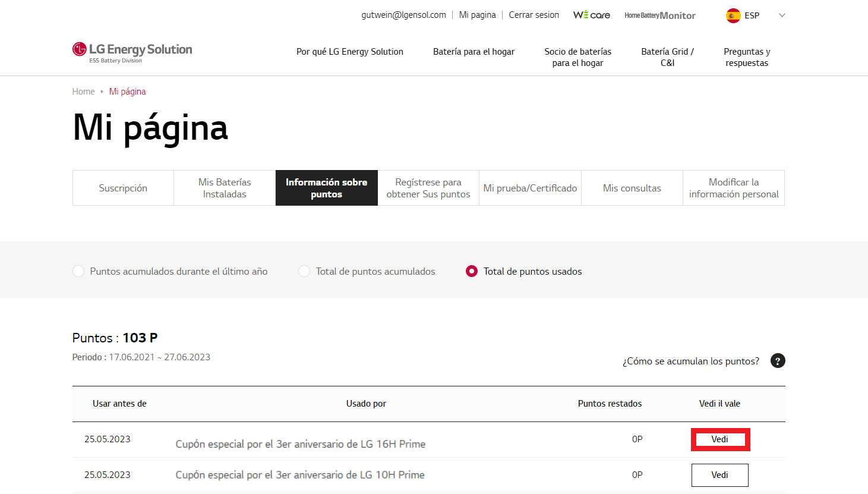This screenshot has height=494, width=868.
Task: Click Vedi for the 10H Prime coupon
Action: [719, 475]
